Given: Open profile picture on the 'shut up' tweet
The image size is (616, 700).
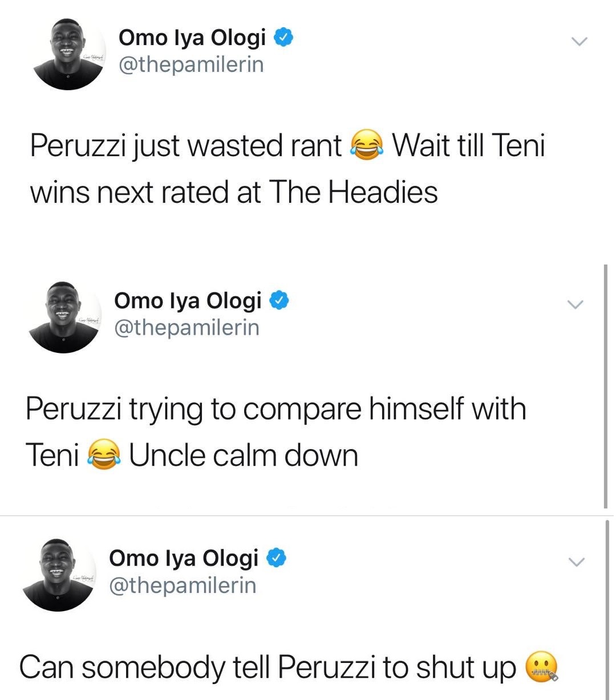Looking at the screenshot, I should [x=59, y=575].
